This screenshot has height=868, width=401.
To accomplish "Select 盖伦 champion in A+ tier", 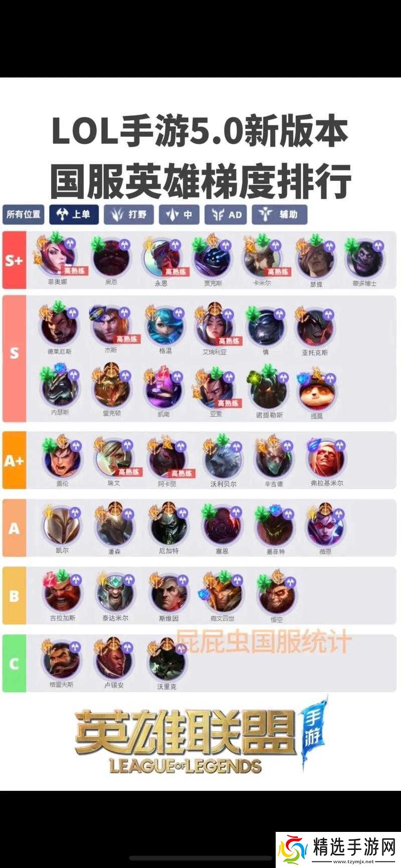I will pos(62,460).
